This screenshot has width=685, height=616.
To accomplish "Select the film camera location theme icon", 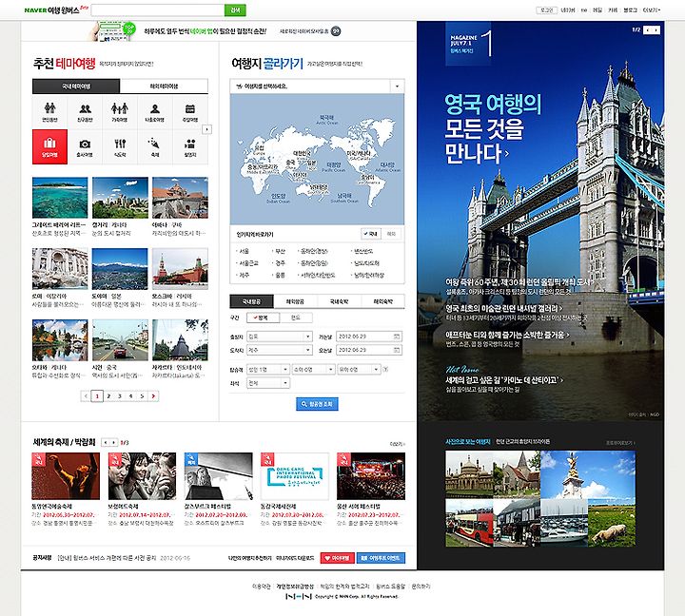I will click(x=190, y=146).
